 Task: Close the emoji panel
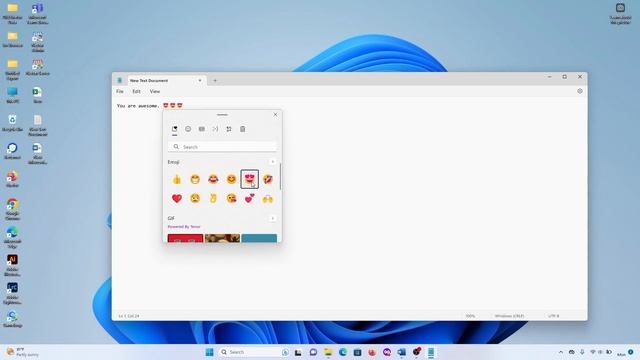276,115
